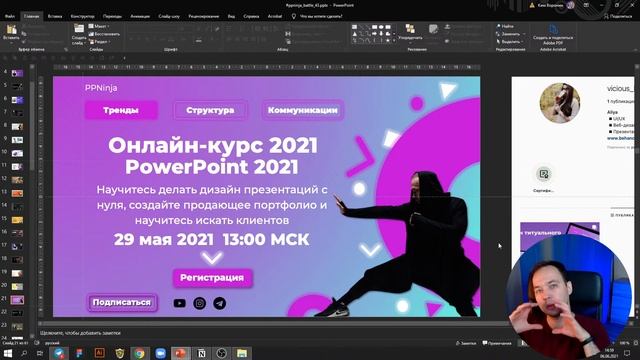
Task: Click the Подписаться button on the slide
Action: pyautogui.click(x=122, y=302)
